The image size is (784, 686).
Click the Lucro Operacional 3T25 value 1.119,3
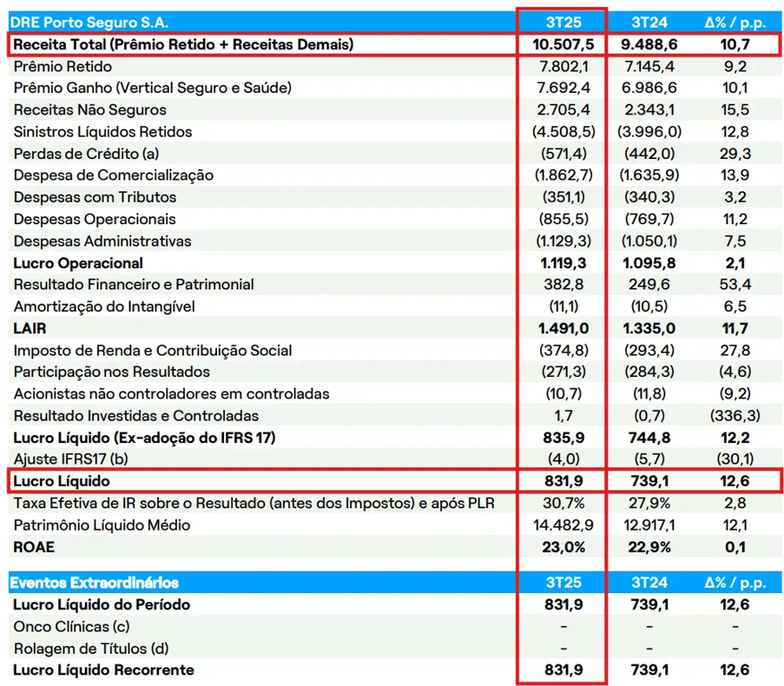coord(563,263)
